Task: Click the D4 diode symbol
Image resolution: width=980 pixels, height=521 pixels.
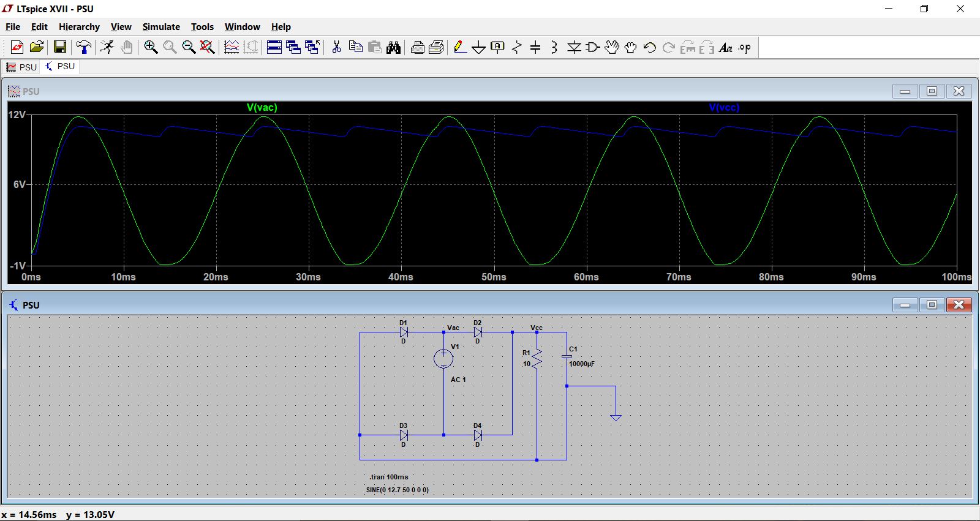Action: (x=478, y=435)
